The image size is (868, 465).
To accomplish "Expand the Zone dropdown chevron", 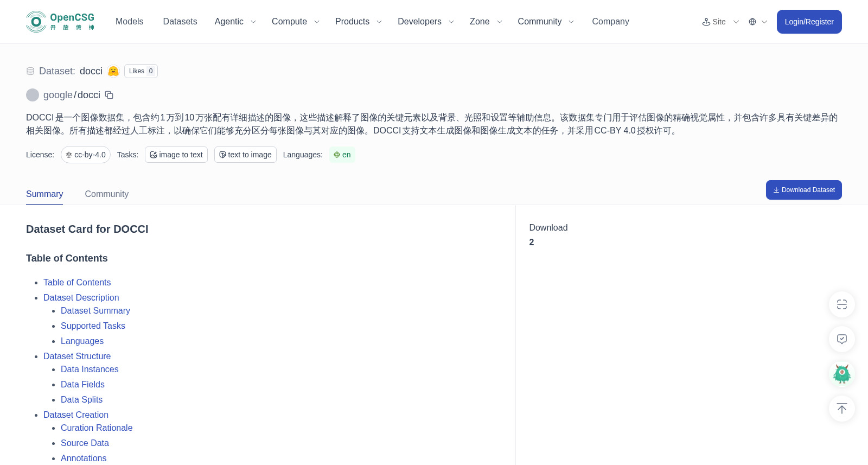I will coord(500,22).
